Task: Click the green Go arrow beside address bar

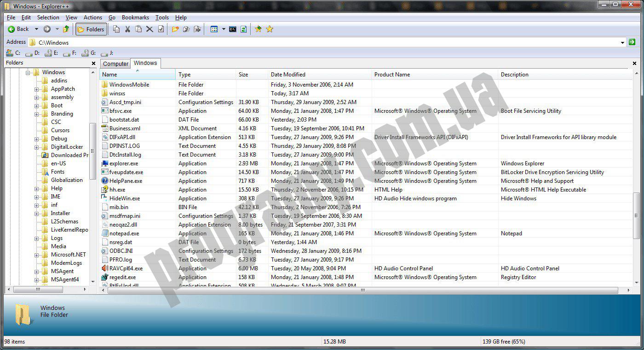Action: point(632,42)
